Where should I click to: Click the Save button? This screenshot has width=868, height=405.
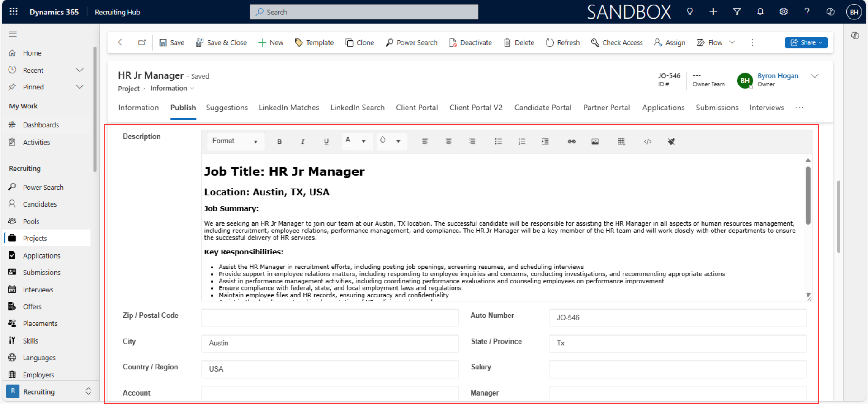(172, 42)
